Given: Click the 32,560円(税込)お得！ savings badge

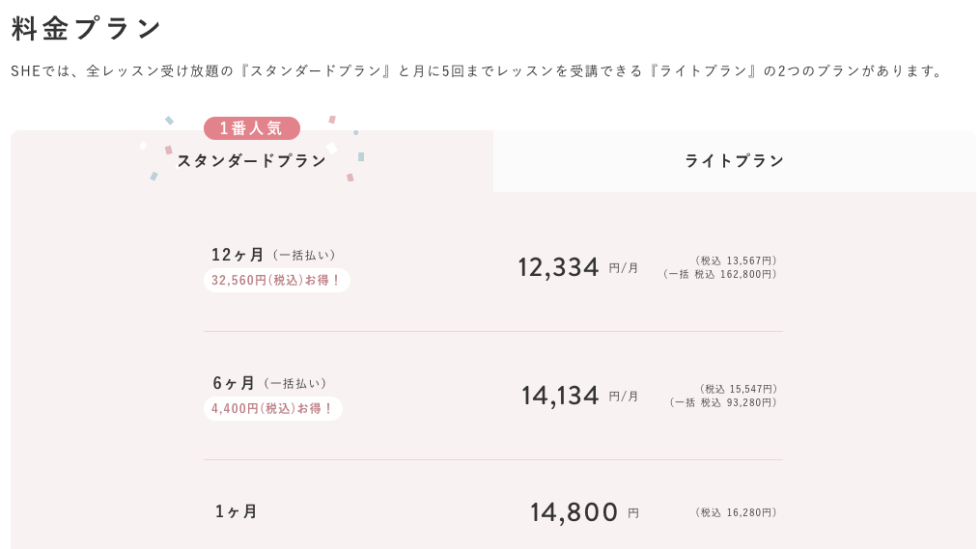Looking at the screenshot, I should tap(276, 281).
